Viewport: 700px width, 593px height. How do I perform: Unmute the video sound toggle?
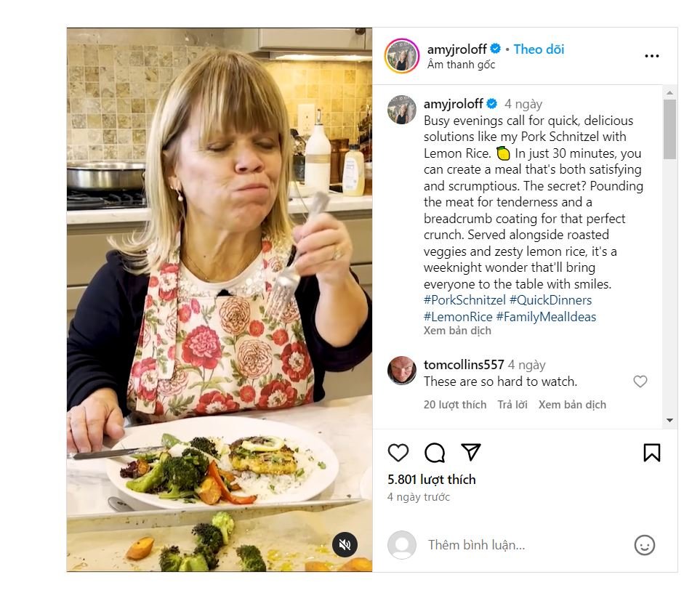click(346, 544)
